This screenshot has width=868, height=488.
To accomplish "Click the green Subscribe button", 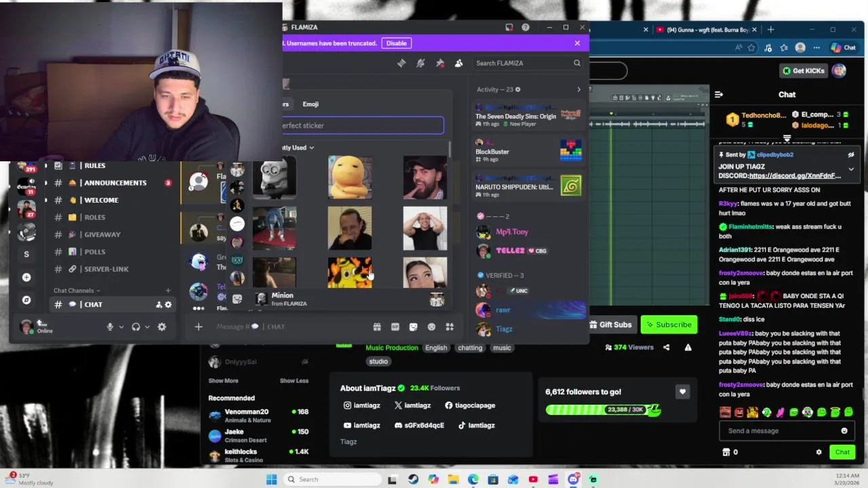I will point(669,325).
